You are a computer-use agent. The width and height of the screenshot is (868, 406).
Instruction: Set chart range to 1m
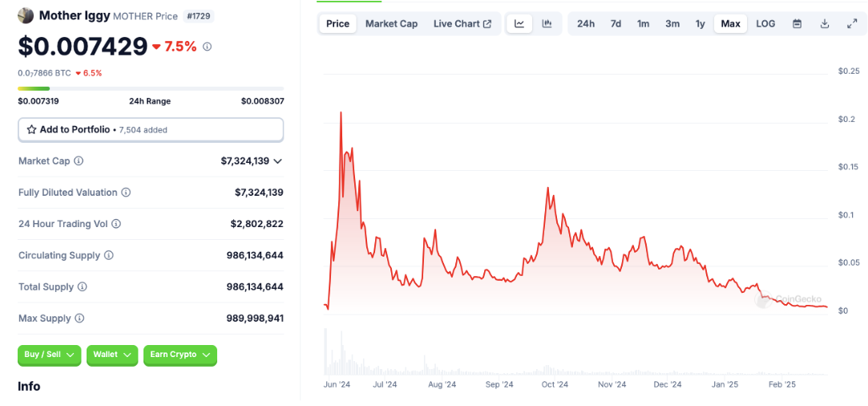coord(644,24)
